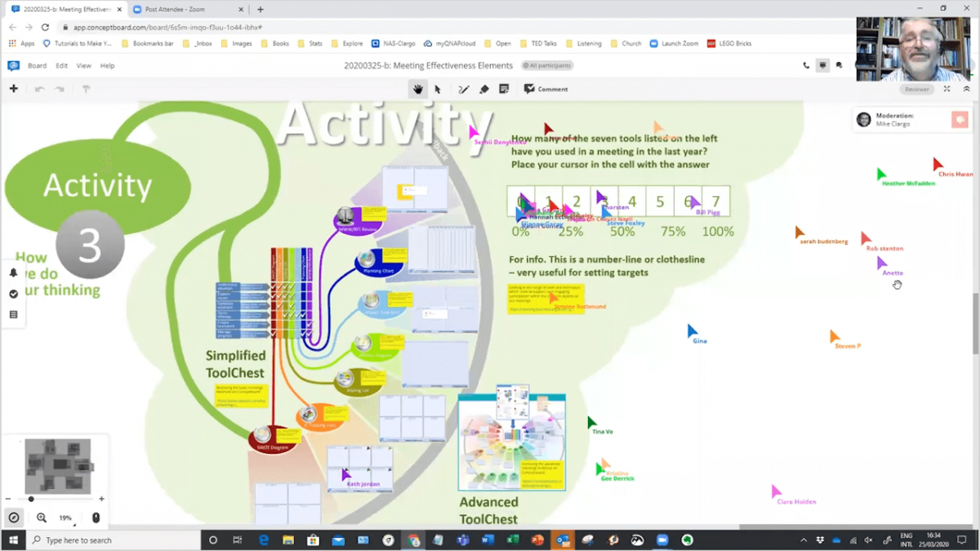
Task: Start a phone call conference
Action: (806, 65)
